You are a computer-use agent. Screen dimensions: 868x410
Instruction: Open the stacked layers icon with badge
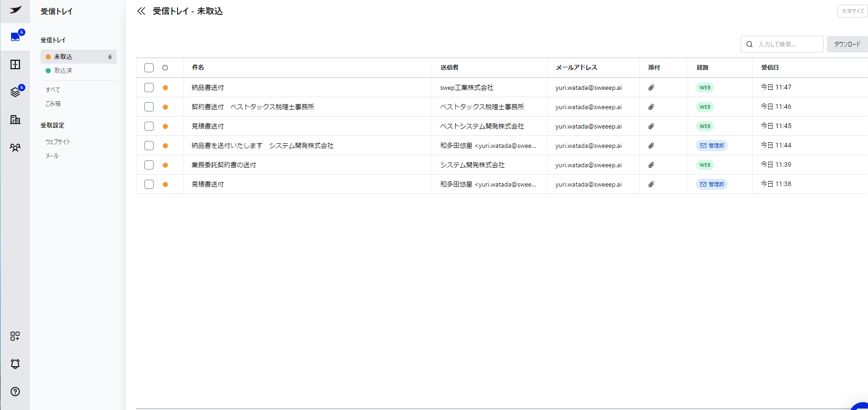[x=15, y=92]
